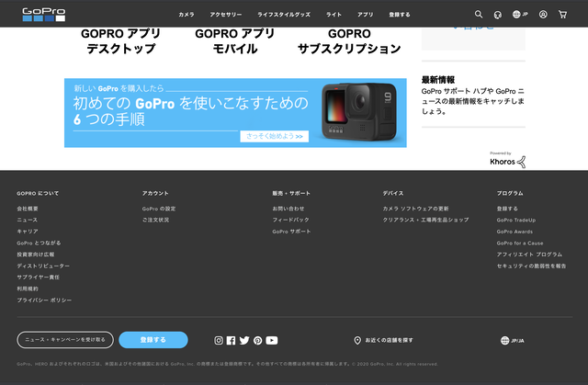This screenshot has width=588, height=385.
Task: Open the 最新情報 heading
Action: click(438, 79)
